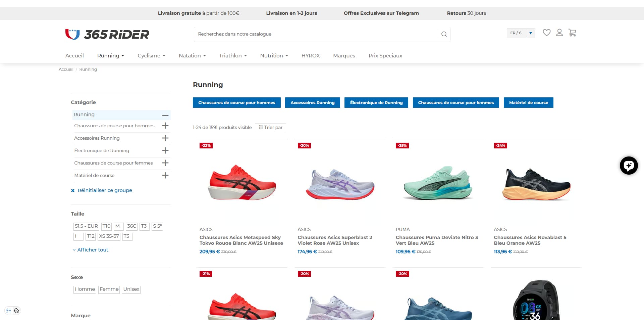Select size filter 36C
This screenshot has height=320, width=644.
132,226
